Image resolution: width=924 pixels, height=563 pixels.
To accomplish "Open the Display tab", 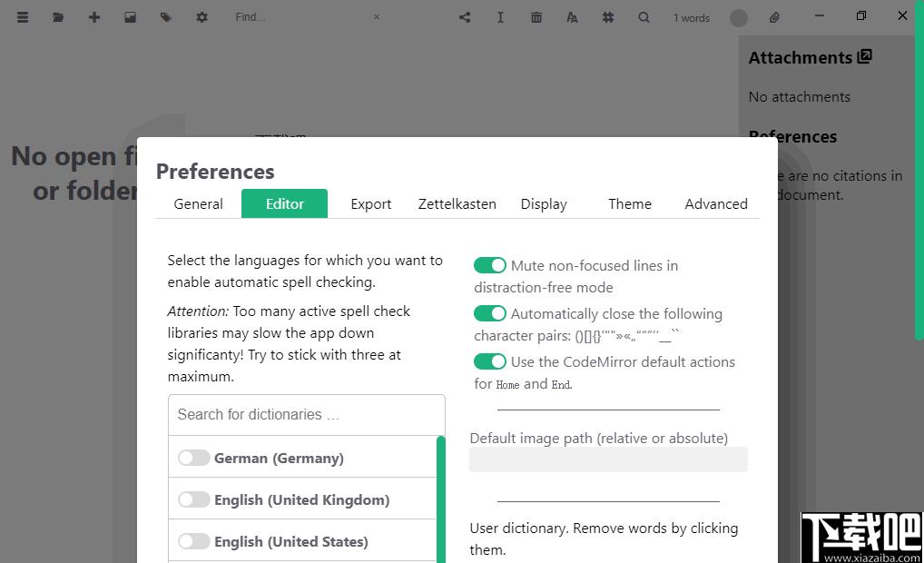I will tap(544, 204).
